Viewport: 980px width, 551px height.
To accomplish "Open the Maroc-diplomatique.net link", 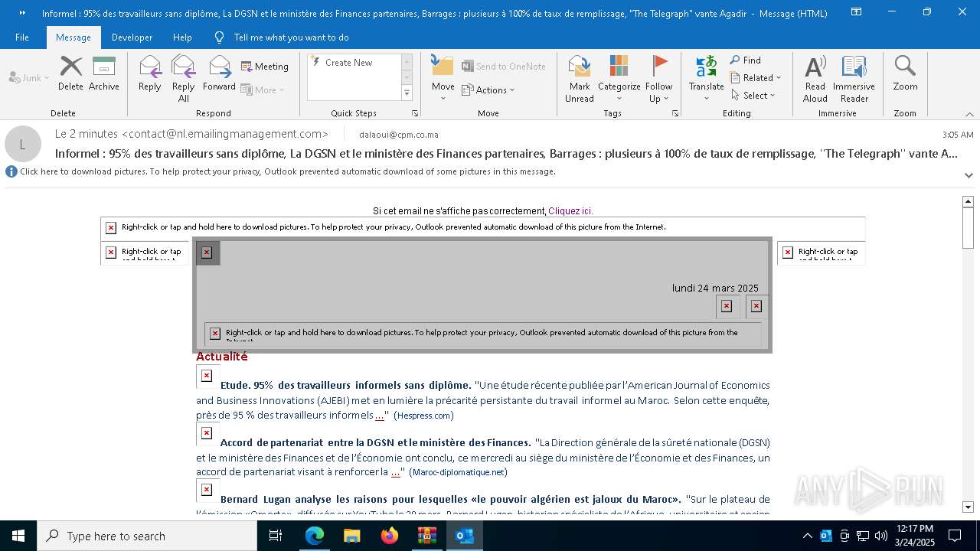I will pyautogui.click(x=458, y=472).
